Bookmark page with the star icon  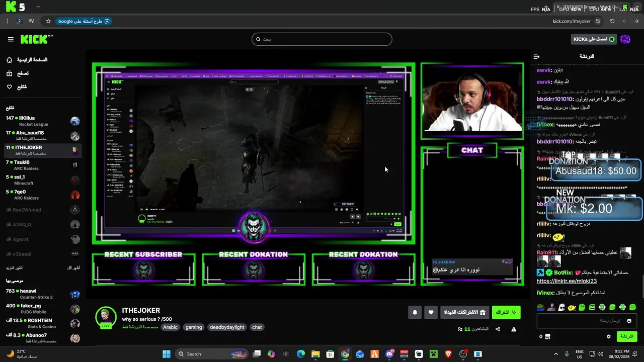click(48, 21)
